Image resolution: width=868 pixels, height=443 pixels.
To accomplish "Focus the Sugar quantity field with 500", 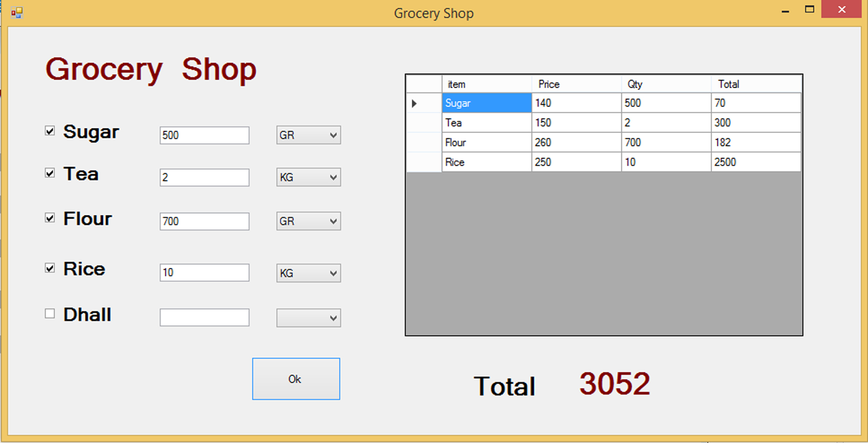I will (205, 135).
